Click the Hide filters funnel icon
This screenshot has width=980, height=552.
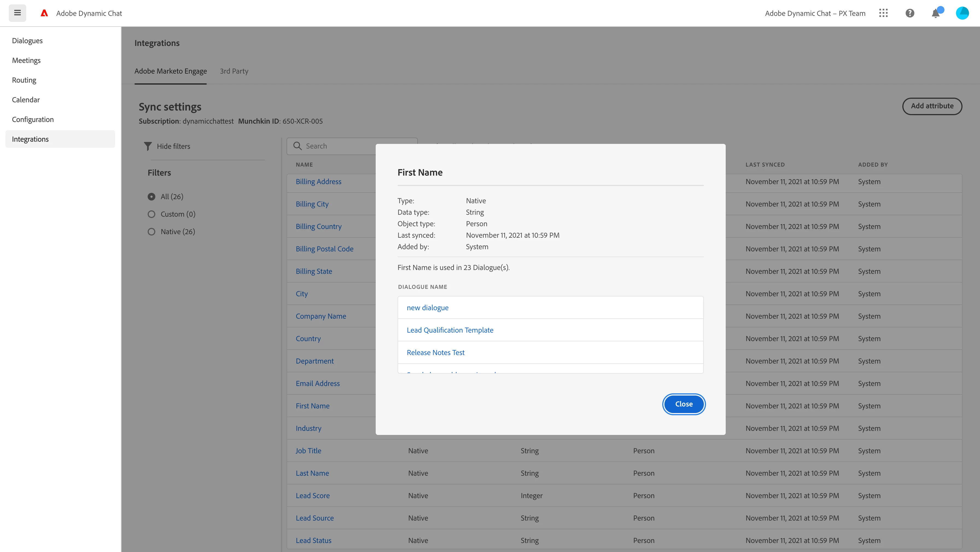(x=148, y=146)
